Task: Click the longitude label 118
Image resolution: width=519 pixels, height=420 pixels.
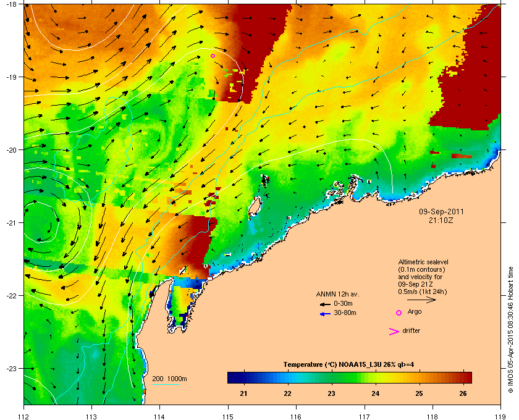Action: 432,417
